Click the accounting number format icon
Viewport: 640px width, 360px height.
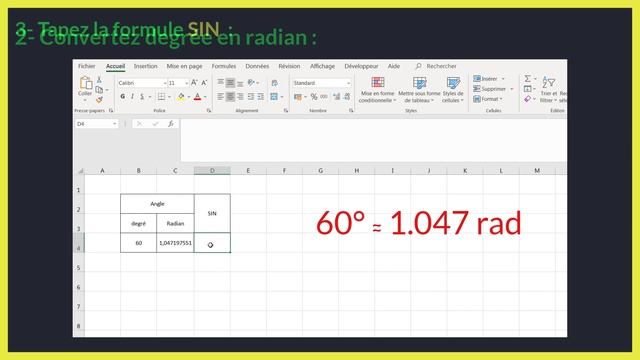point(298,97)
